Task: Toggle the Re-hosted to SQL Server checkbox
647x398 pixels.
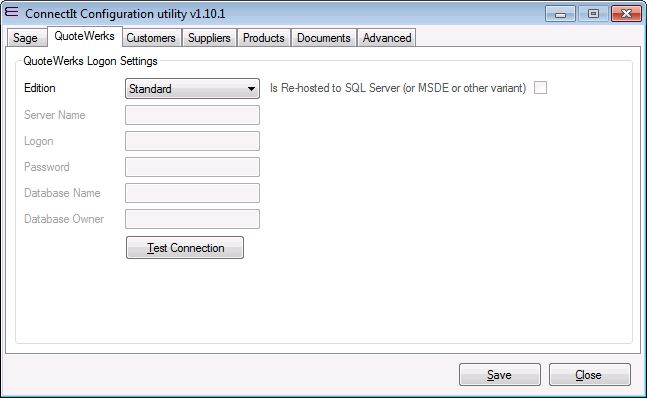Action: (540, 87)
